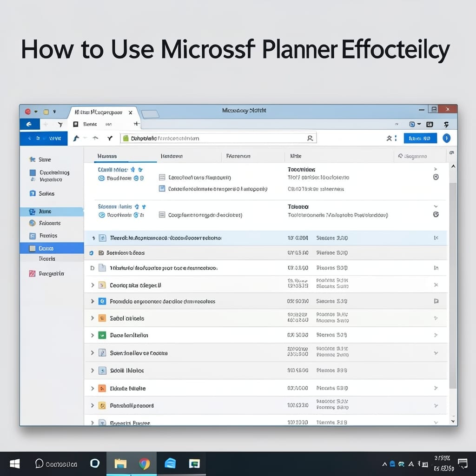This screenshot has width=476, height=476.
Task: Click the vertical scrollbar thumb
Action: (x=453, y=285)
